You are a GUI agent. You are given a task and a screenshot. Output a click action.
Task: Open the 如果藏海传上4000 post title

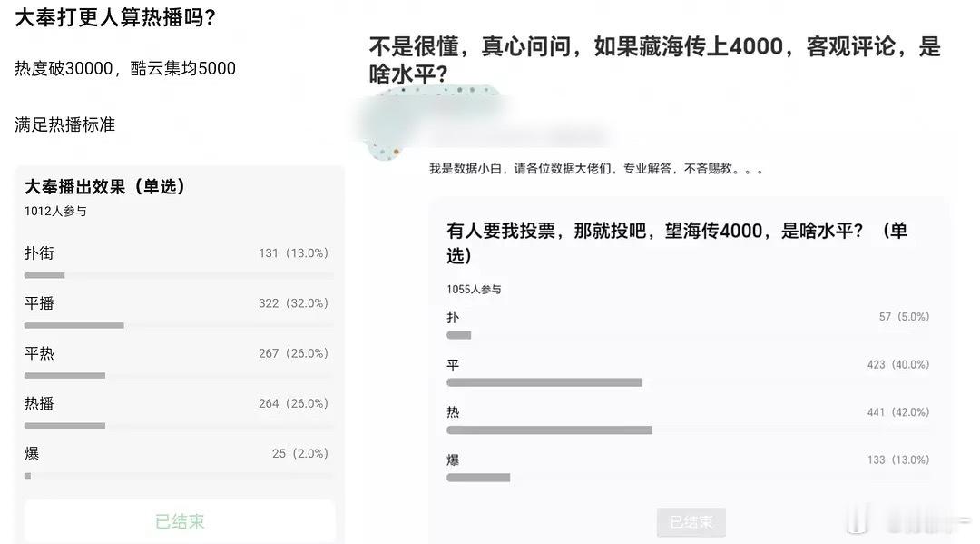pyautogui.click(x=654, y=60)
